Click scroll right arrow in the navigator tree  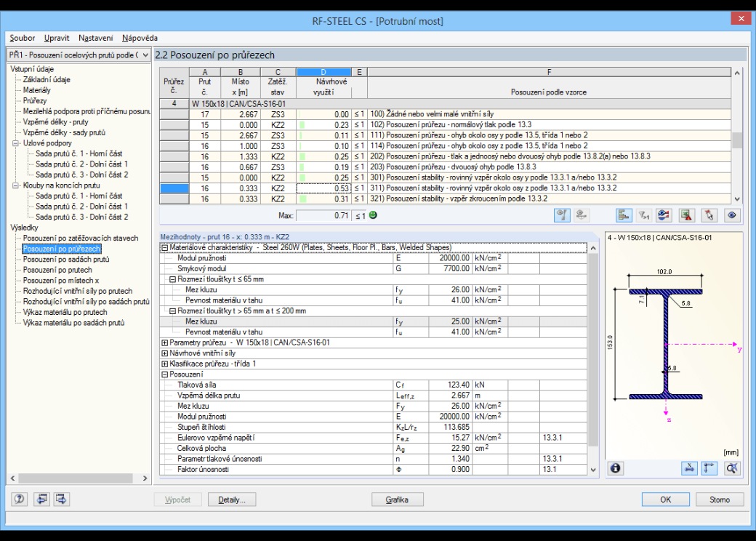(145, 478)
